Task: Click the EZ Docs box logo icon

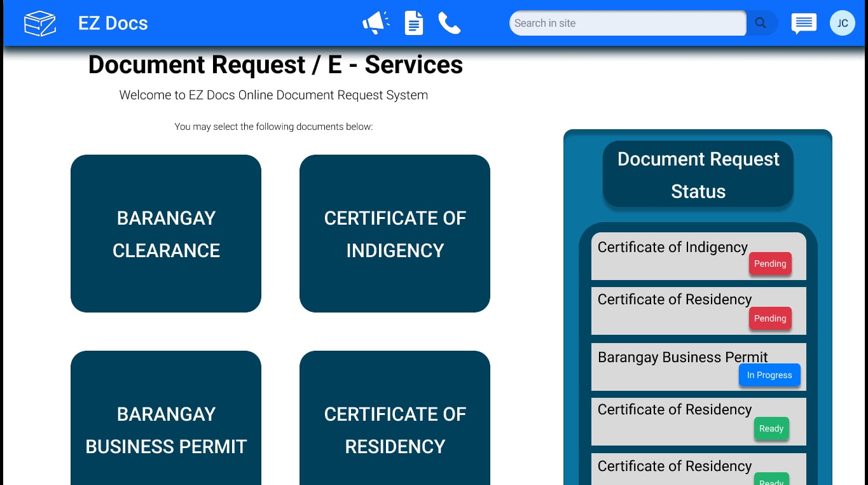Action: [x=40, y=24]
